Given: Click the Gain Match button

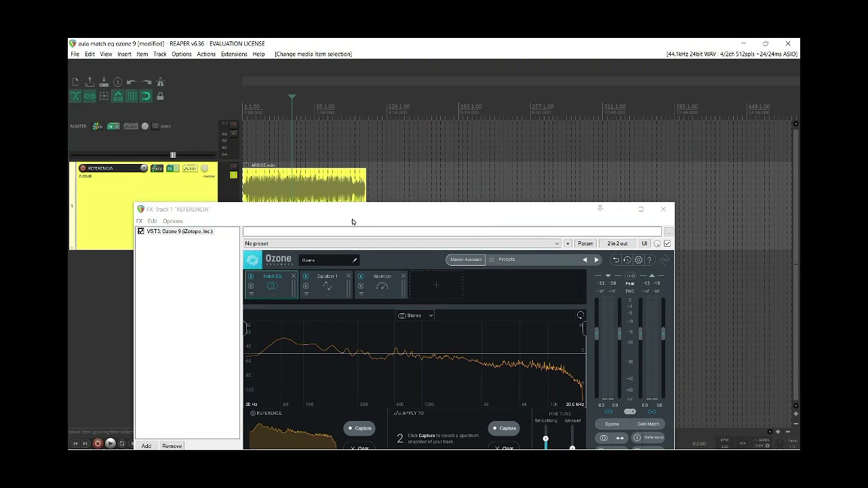Looking at the screenshot, I should click(x=648, y=424).
